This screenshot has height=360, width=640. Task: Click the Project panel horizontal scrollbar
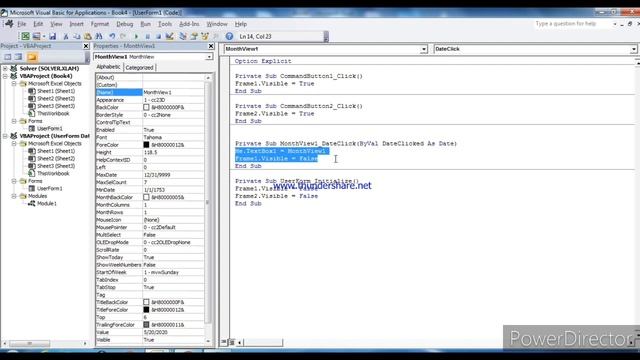click(x=30, y=343)
